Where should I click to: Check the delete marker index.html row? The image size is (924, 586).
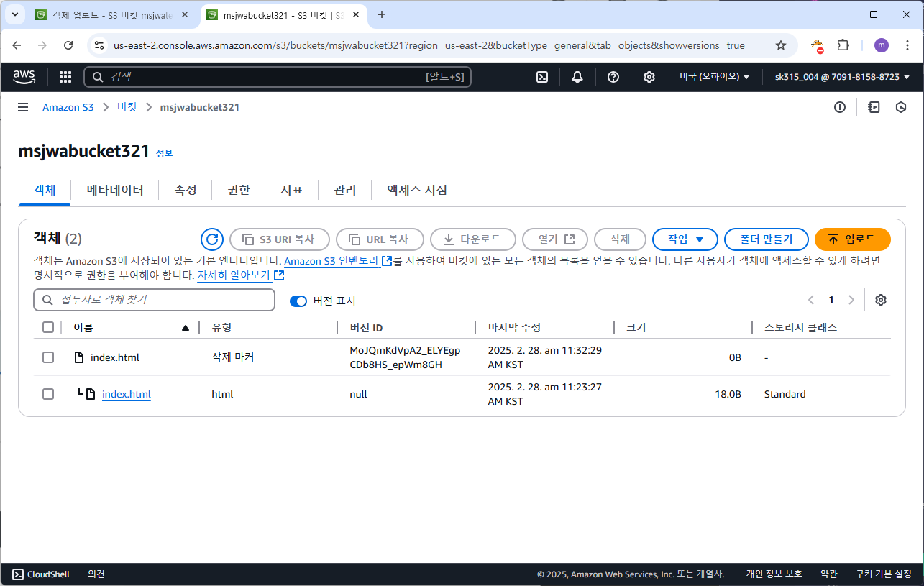tap(48, 357)
